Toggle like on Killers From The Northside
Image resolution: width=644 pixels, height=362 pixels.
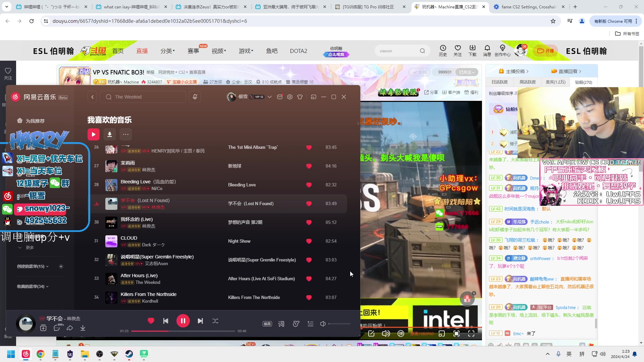pos(309,298)
